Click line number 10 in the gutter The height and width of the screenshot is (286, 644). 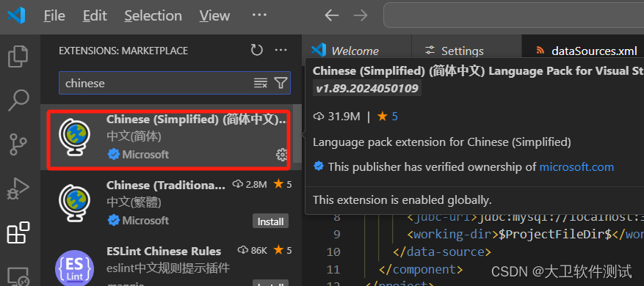pyautogui.click(x=333, y=252)
